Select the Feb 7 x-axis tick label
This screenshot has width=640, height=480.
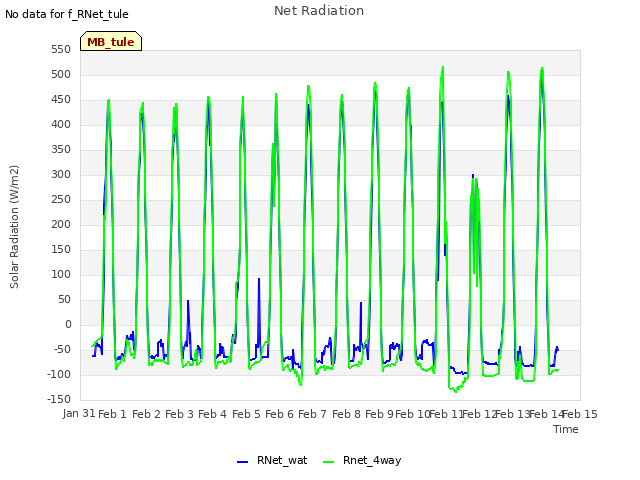tap(312, 414)
